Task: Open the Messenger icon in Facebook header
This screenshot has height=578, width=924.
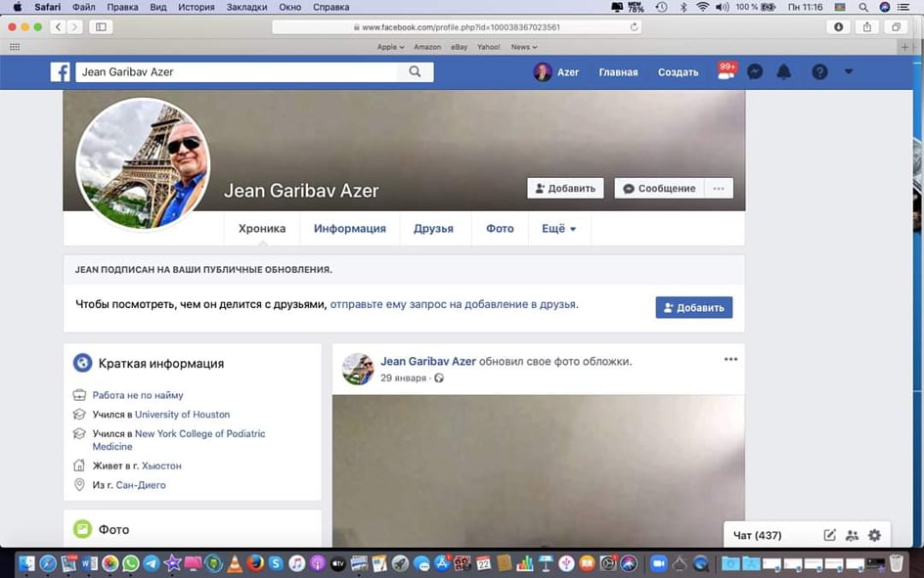Action: pyautogui.click(x=755, y=71)
